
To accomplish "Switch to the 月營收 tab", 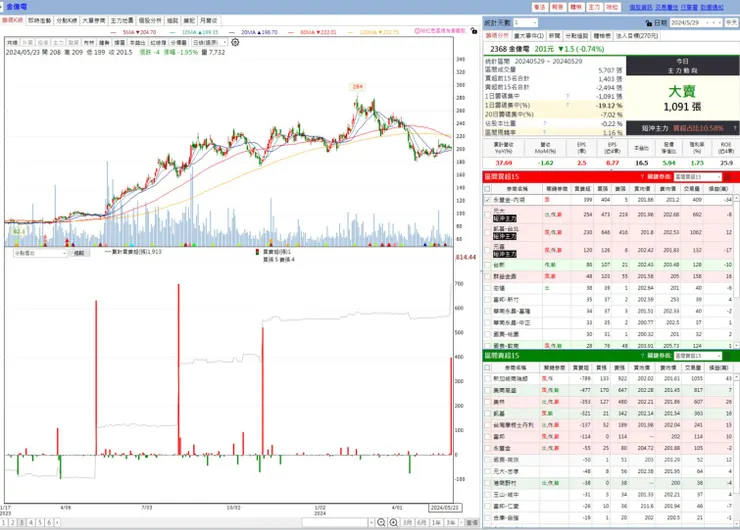I will pos(209,20).
